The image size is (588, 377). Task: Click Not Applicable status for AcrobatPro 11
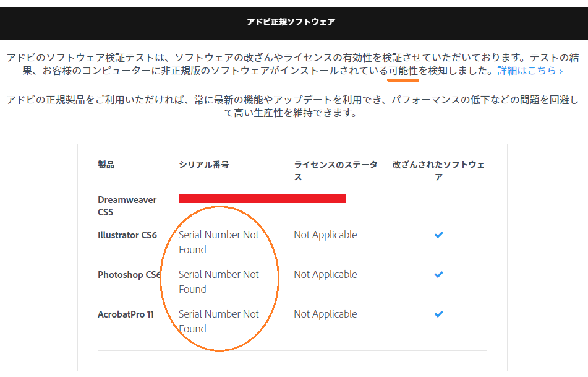pos(325,314)
